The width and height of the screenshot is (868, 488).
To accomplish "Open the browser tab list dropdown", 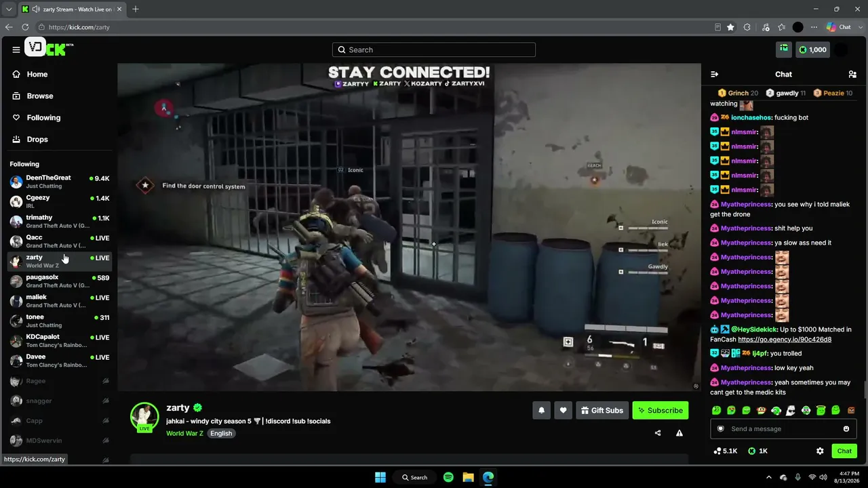I will pos(9,9).
